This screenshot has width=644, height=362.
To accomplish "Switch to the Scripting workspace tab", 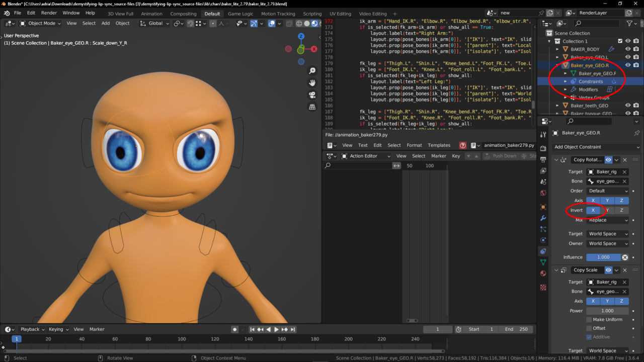I will pos(312,14).
